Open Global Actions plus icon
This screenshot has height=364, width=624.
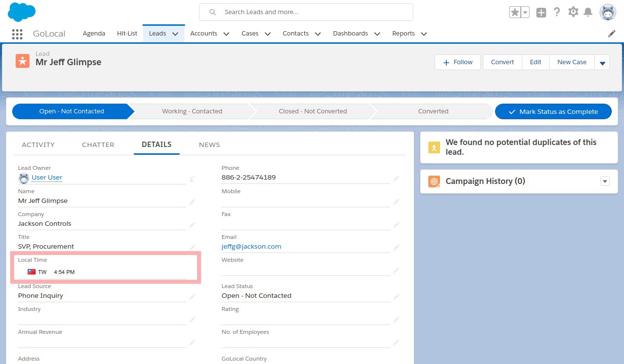pyautogui.click(x=541, y=13)
